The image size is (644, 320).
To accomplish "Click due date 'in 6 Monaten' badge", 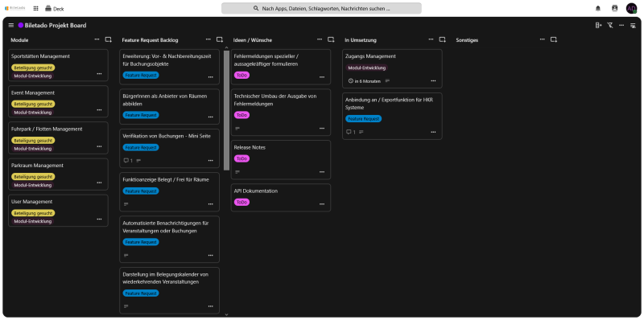I will pos(365,81).
